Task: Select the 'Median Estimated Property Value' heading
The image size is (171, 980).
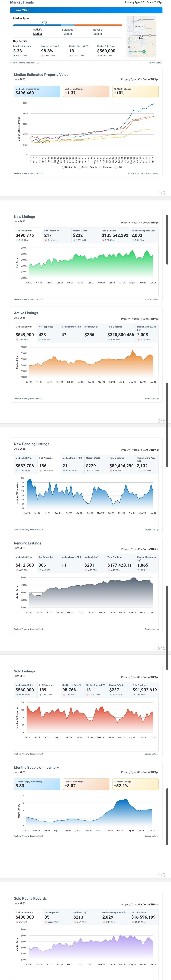Action: [x=41, y=75]
